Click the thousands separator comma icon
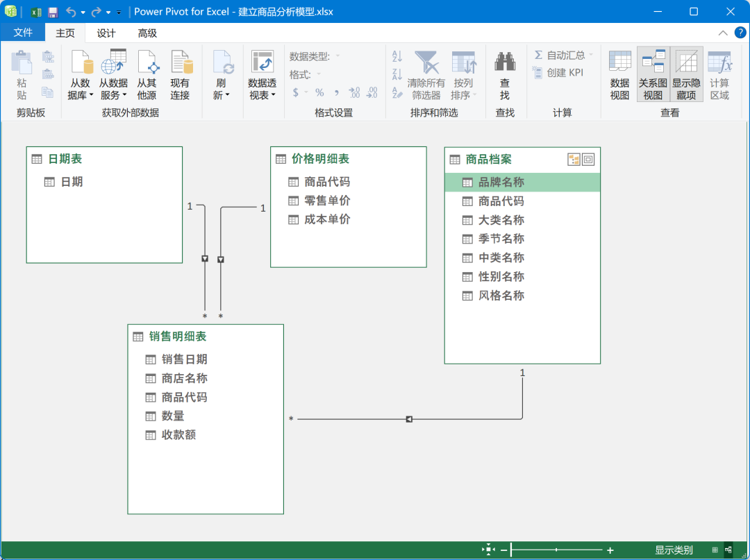Viewport: 750px width, 560px height. click(336, 92)
